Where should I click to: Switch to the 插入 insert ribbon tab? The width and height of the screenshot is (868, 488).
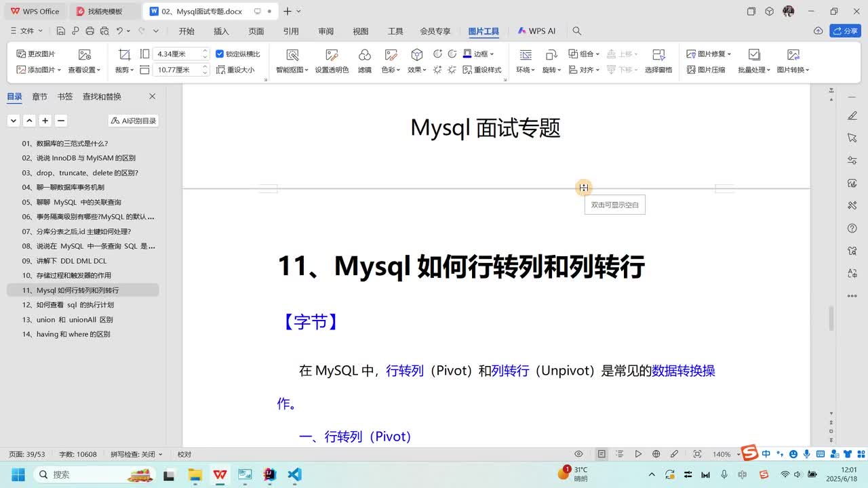(x=221, y=31)
